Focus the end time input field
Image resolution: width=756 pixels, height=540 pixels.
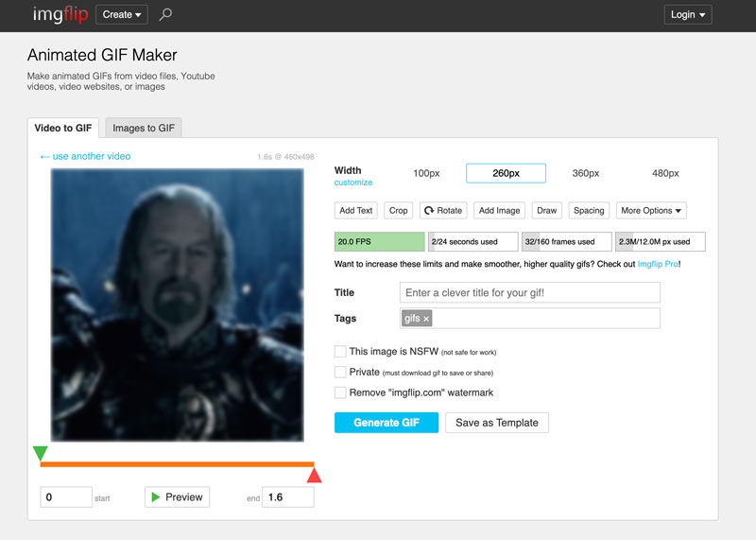[x=288, y=497]
